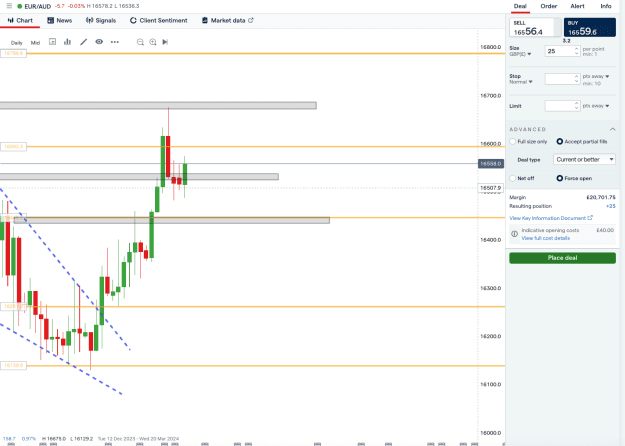Click the info icon beside indicative opening costs
Viewport: 625px width, 446px height.
[515, 234]
